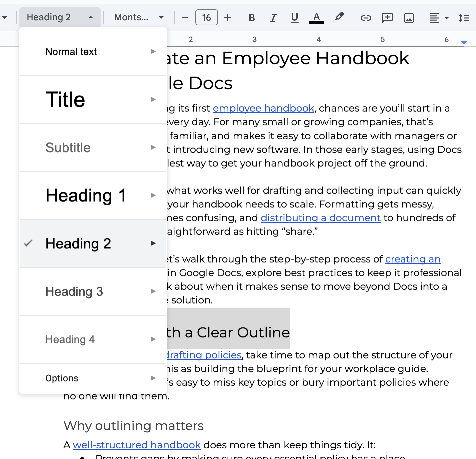
Task: Apply the Heading 1 style
Action: click(x=93, y=196)
